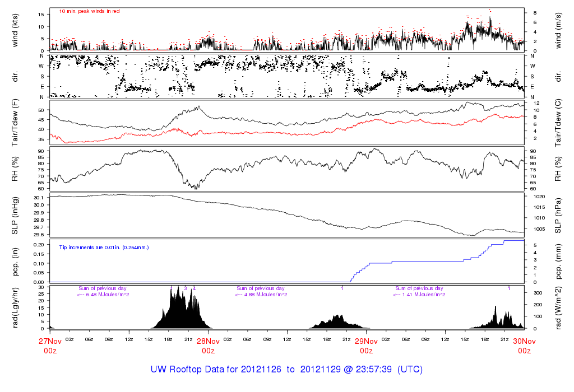The image size is (574, 392).
Task: Click the '6.48 MJoules/m^2' radiation sum
Action: point(108,295)
